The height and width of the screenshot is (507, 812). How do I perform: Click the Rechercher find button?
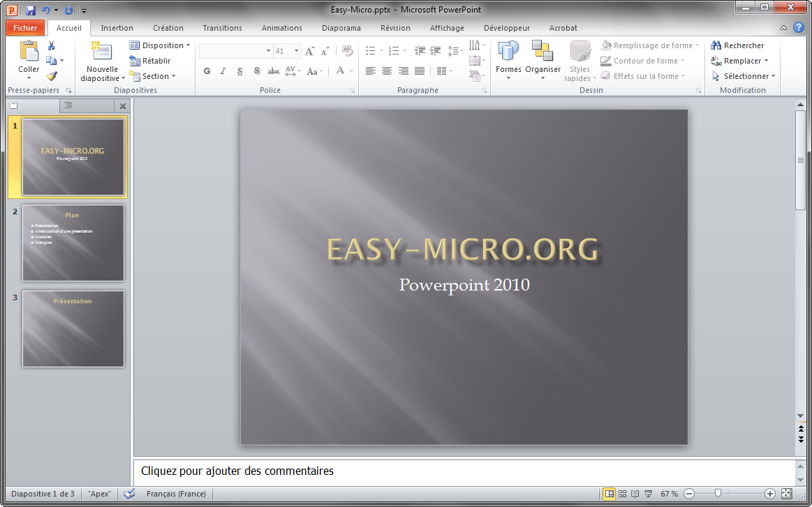[x=737, y=45]
